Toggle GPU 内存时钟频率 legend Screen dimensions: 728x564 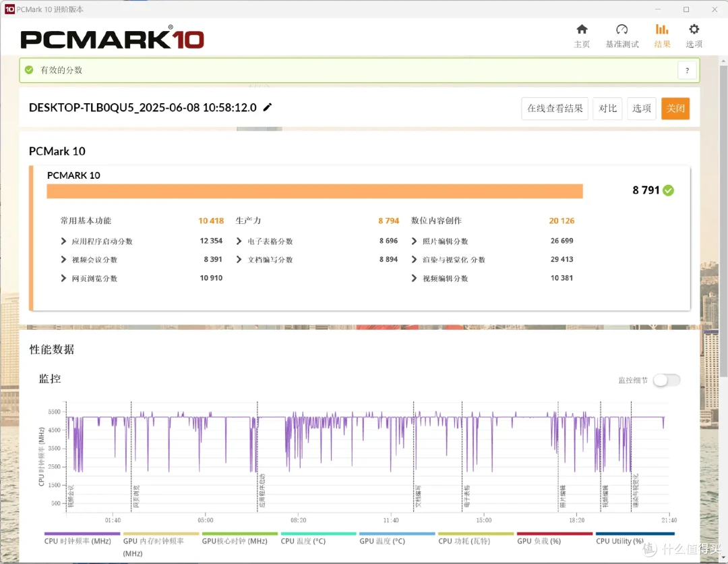(160, 544)
